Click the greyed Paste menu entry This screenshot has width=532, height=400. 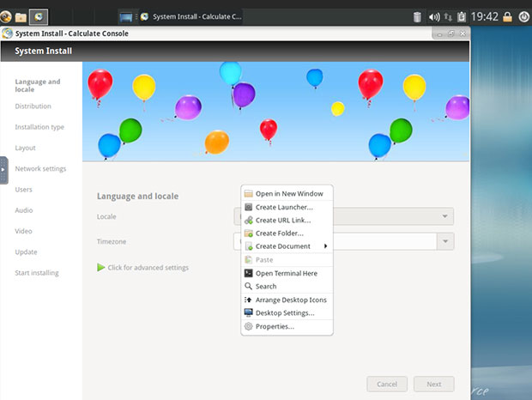(287, 260)
